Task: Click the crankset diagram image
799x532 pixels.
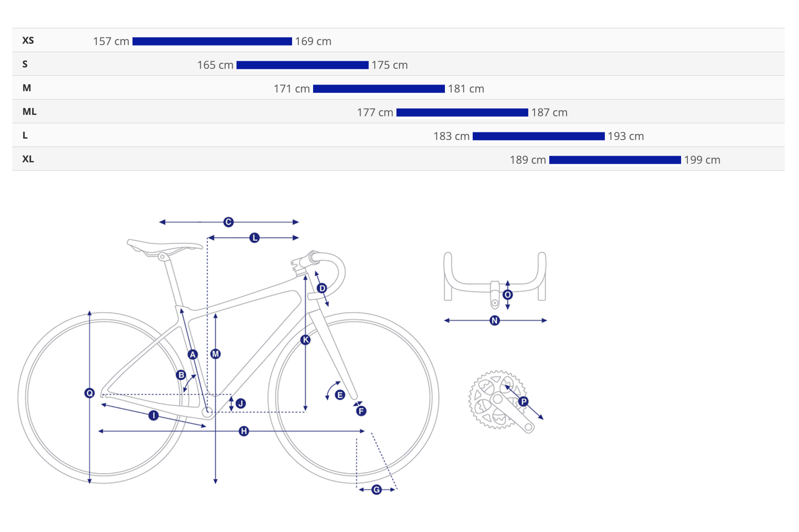Action: coord(499,401)
